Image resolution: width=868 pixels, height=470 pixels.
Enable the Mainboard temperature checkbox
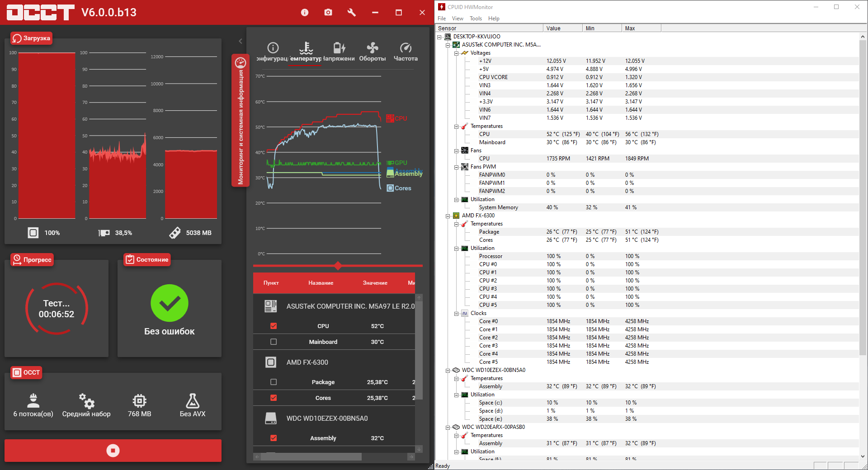tap(274, 342)
